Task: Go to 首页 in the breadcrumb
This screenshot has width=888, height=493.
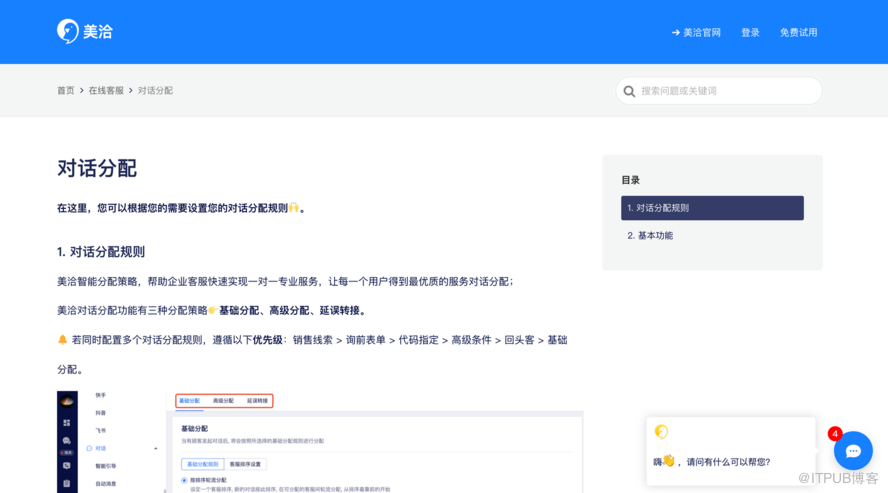Action: 65,91
